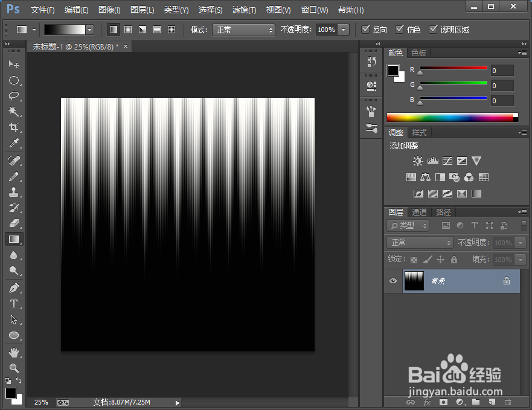532x410 pixels.
Task: Open the 滤镜(T) menu
Action: click(245, 10)
